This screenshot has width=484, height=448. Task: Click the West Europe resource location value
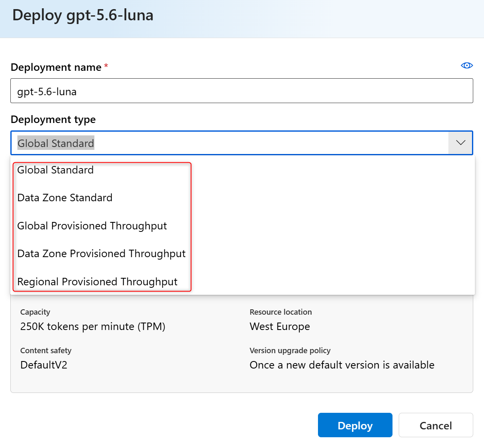(279, 326)
